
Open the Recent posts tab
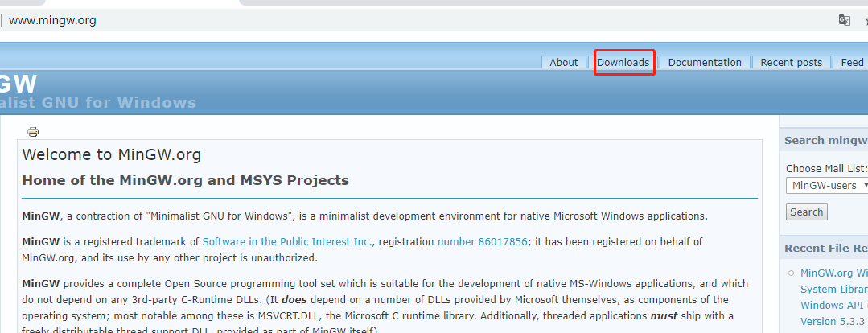tap(791, 63)
